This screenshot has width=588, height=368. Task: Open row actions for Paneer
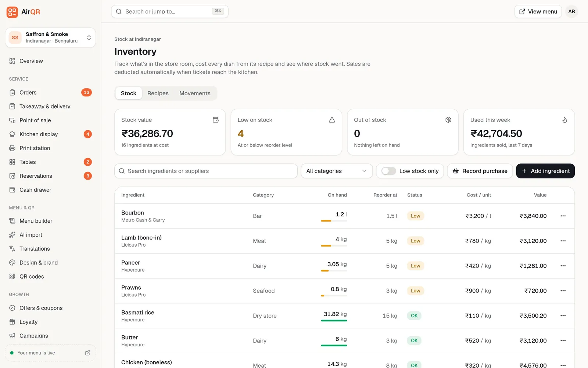coord(563,266)
